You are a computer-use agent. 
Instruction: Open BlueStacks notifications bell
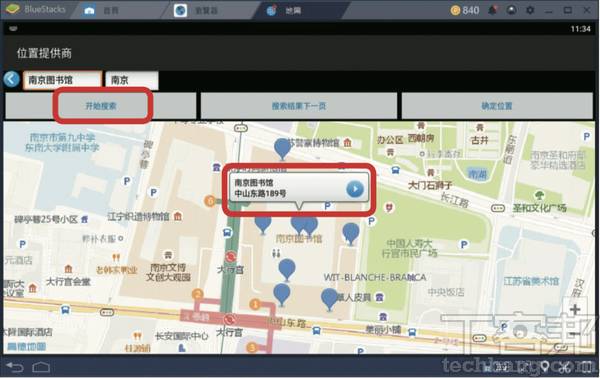point(492,10)
